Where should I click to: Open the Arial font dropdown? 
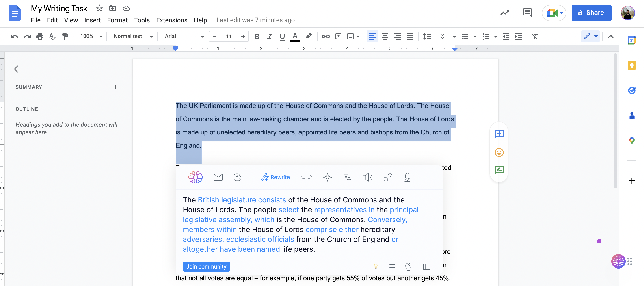coord(184,36)
